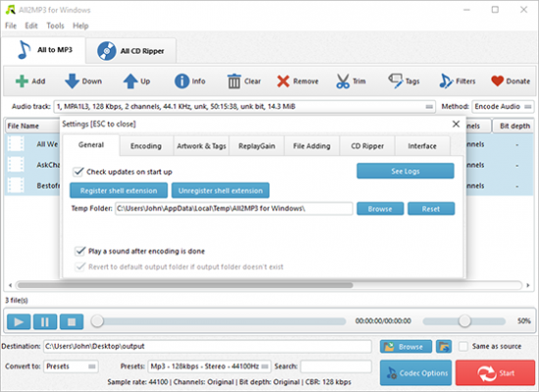Click the Add files toolbar icon

pos(22,81)
